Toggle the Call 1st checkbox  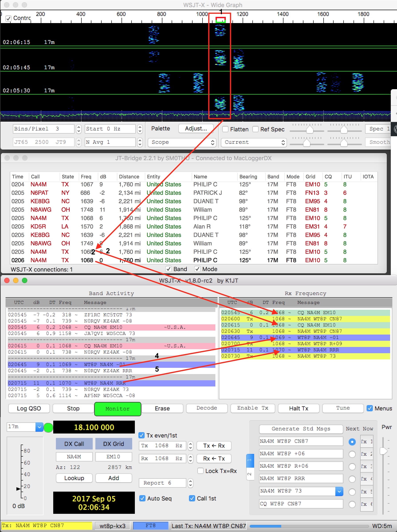[192, 498]
